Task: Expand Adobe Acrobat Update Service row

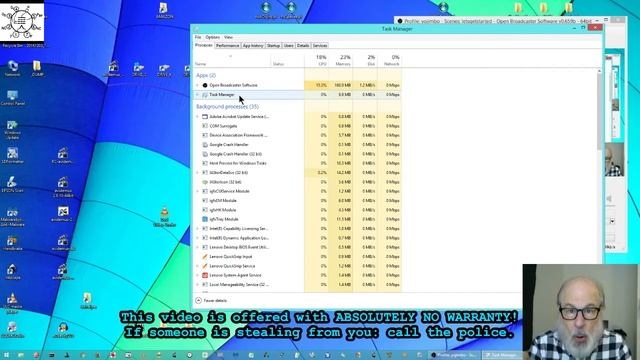Action: click(x=198, y=117)
